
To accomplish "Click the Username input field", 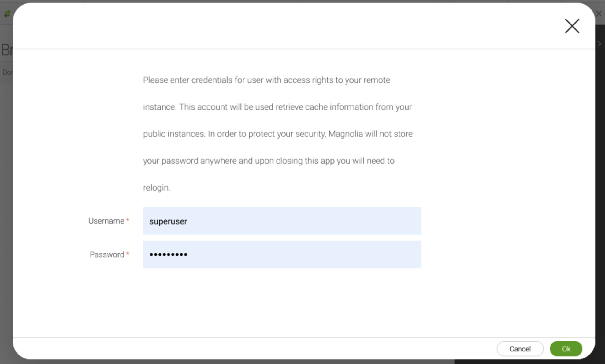I will click(282, 221).
